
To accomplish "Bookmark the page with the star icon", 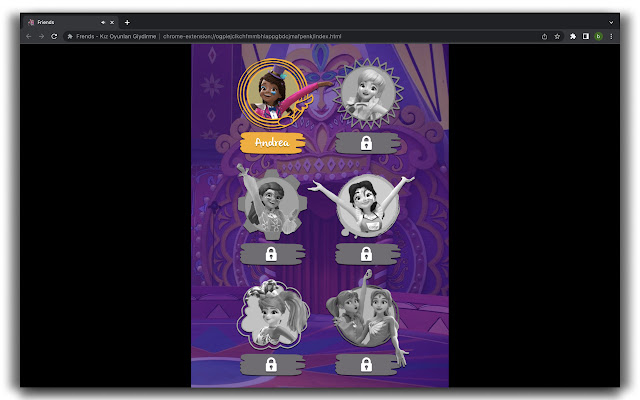I will tap(557, 36).
